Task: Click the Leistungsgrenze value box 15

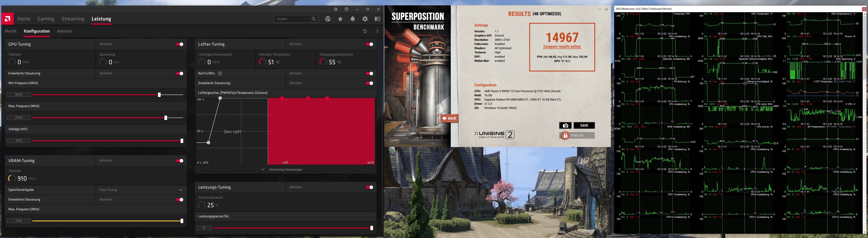Action: (204, 228)
